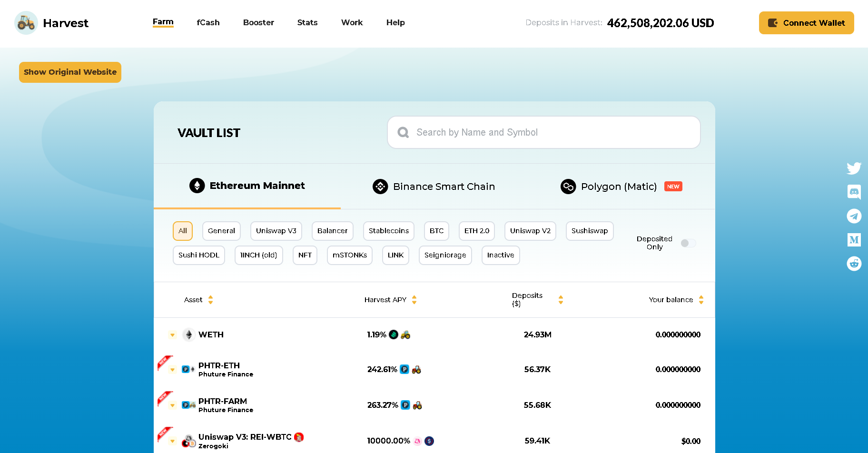Focus the Search by Name and Symbol field
This screenshot has height=453, width=868.
544,132
